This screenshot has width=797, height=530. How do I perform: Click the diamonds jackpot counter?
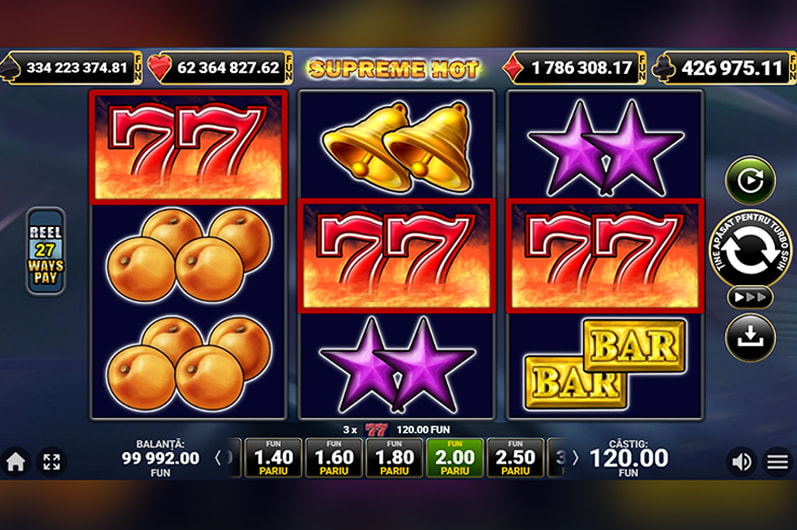(x=574, y=68)
